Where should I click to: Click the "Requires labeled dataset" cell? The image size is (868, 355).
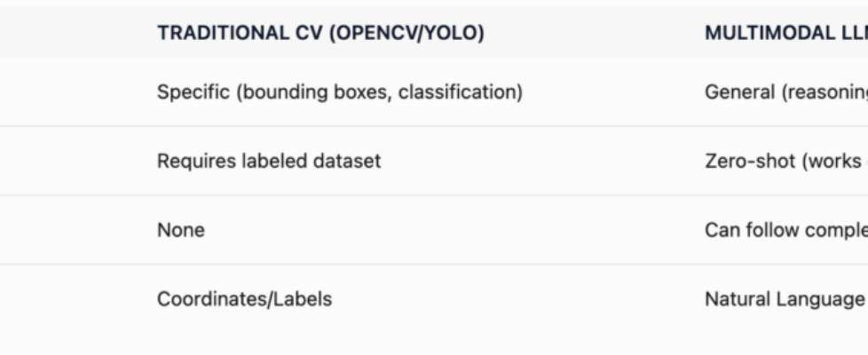tap(269, 161)
